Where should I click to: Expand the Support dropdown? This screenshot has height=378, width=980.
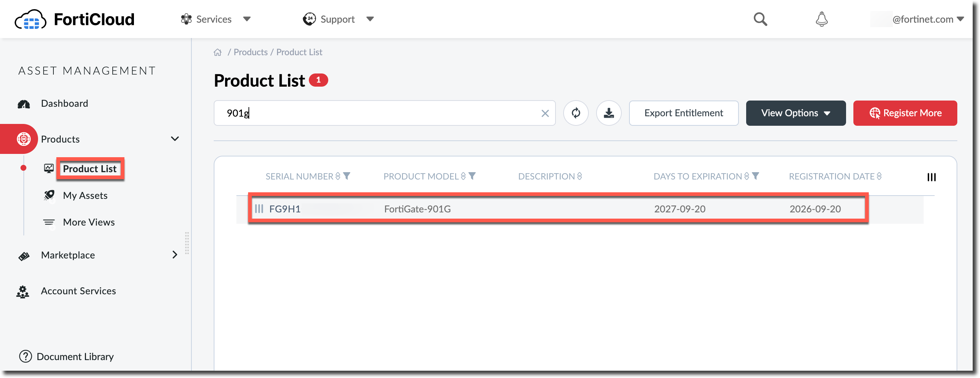338,19
